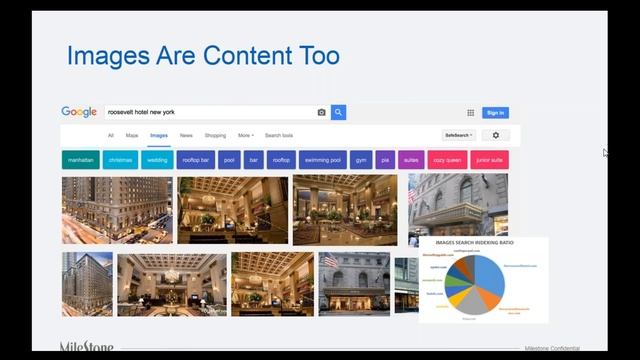Open the hotel entrance marquee image
This screenshot has height=360, width=640.
pyautogui.click(x=458, y=205)
